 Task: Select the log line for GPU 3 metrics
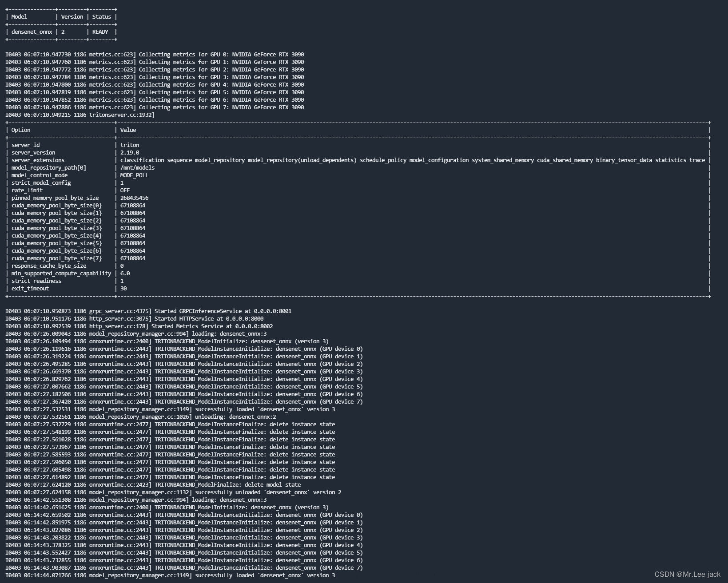pyautogui.click(x=155, y=77)
